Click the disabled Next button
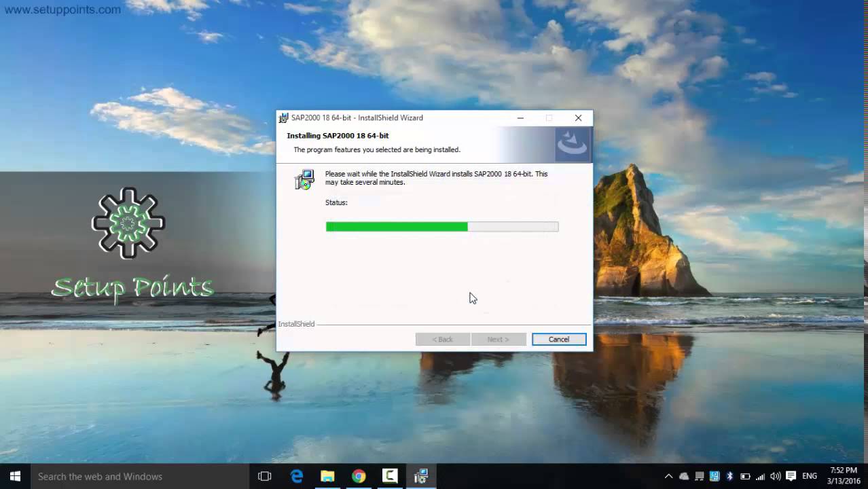Viewport: 868px width, 489px height. [498, 339]
